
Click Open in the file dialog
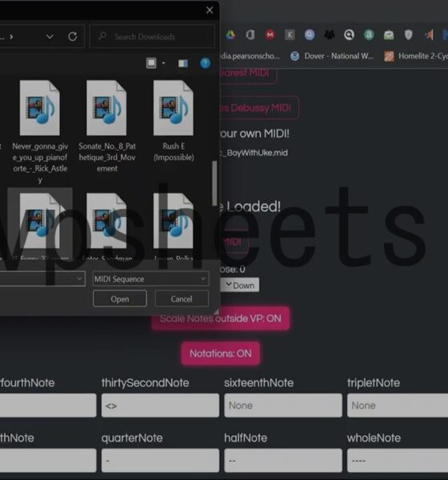click(120, 298)
